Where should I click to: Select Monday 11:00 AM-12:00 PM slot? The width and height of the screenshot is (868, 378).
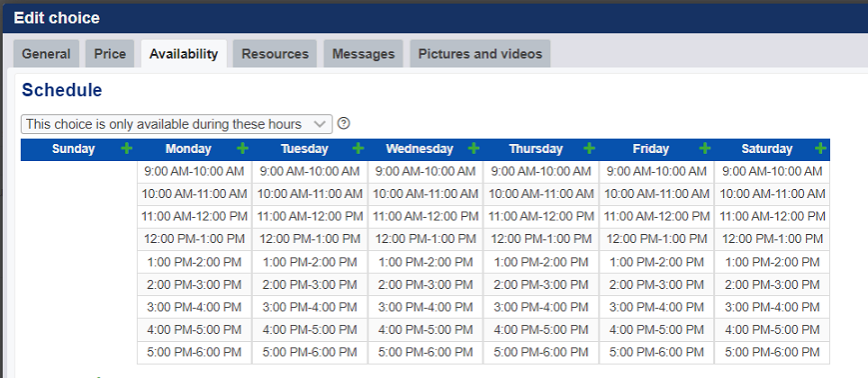pyautogui.click(x=195, y=217)
